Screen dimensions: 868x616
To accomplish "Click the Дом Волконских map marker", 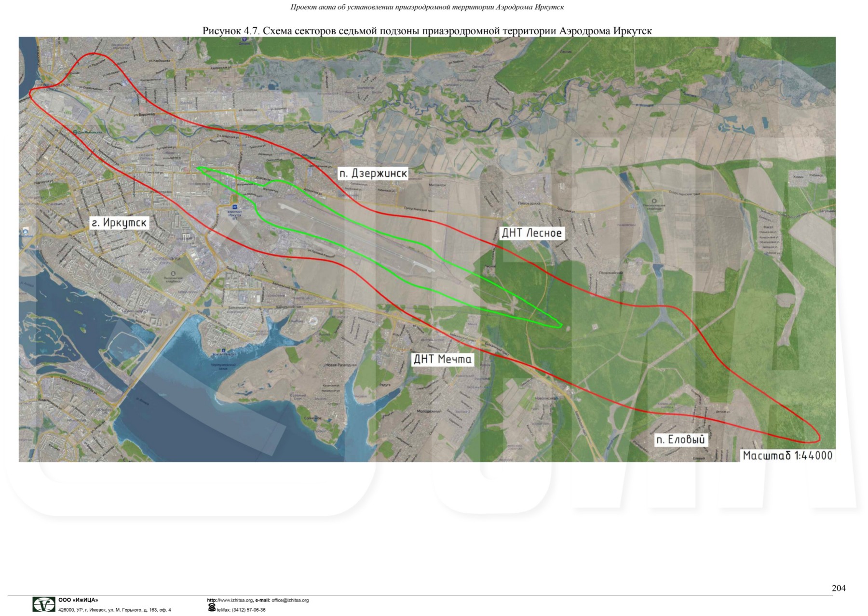I will click(x=76, y=132).
